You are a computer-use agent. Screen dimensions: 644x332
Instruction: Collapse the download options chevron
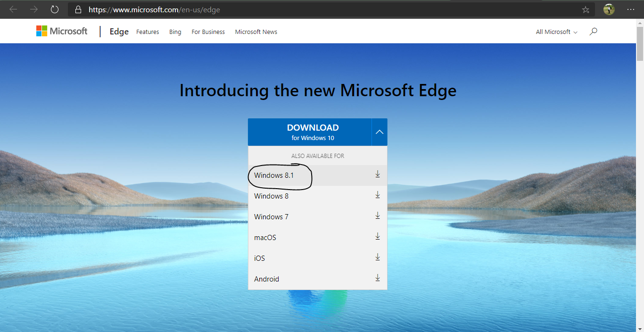click(380, 132)
